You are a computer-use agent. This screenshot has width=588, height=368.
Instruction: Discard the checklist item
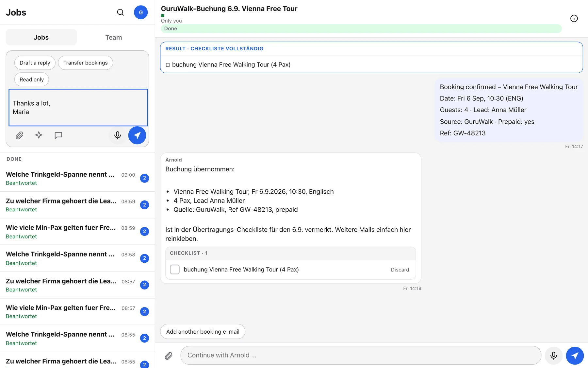pyautogui.click(x=400, y=270)
